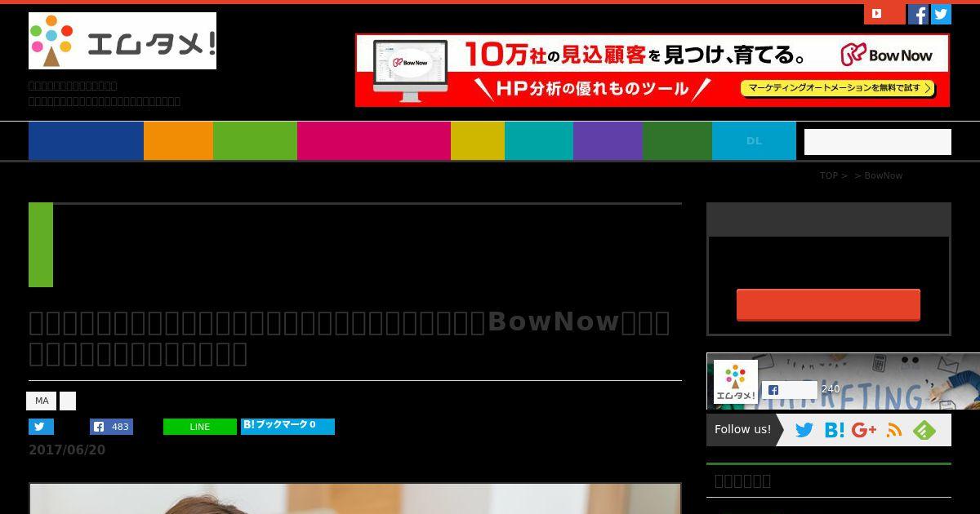This screenshot has height=514, width=980.
Task: Click the MA category tag
Action: (x=42, y=401)
